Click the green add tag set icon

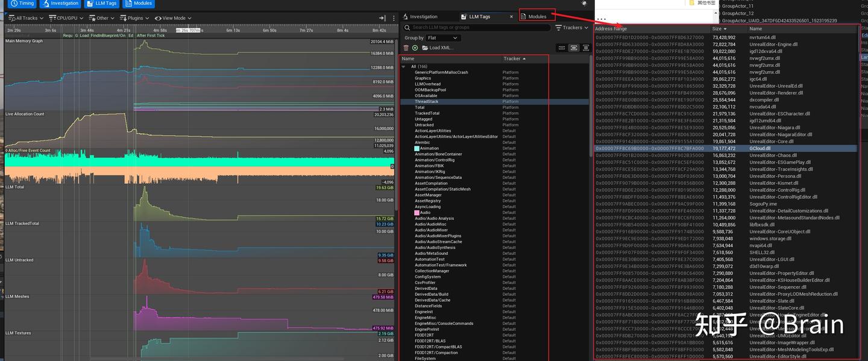click(x=415, y=48)
